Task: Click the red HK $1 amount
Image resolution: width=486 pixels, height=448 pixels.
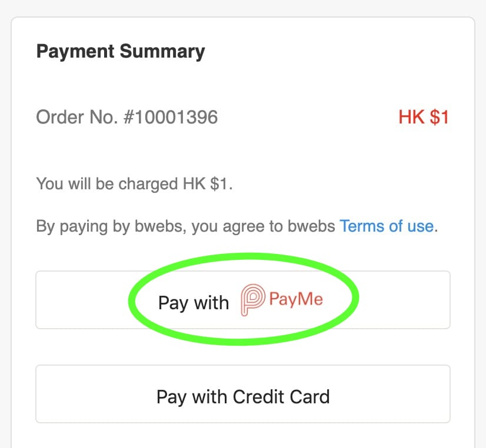Action: click(423, 117)
